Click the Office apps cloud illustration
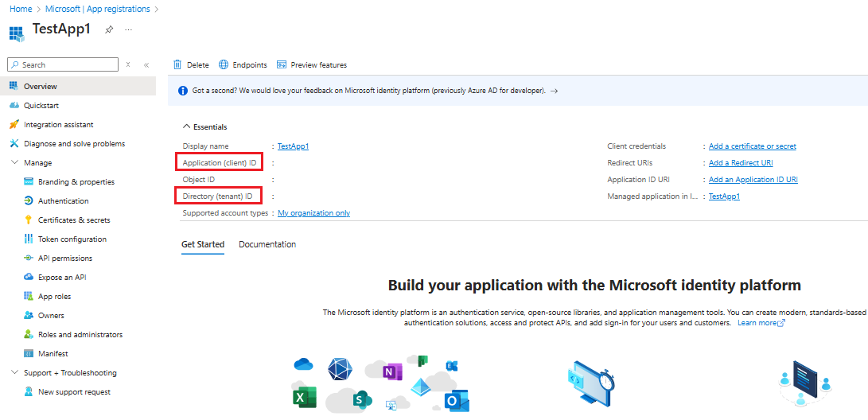Image resolution: width=868 pixels, height=420 pixels. click(x=381, y=384)
